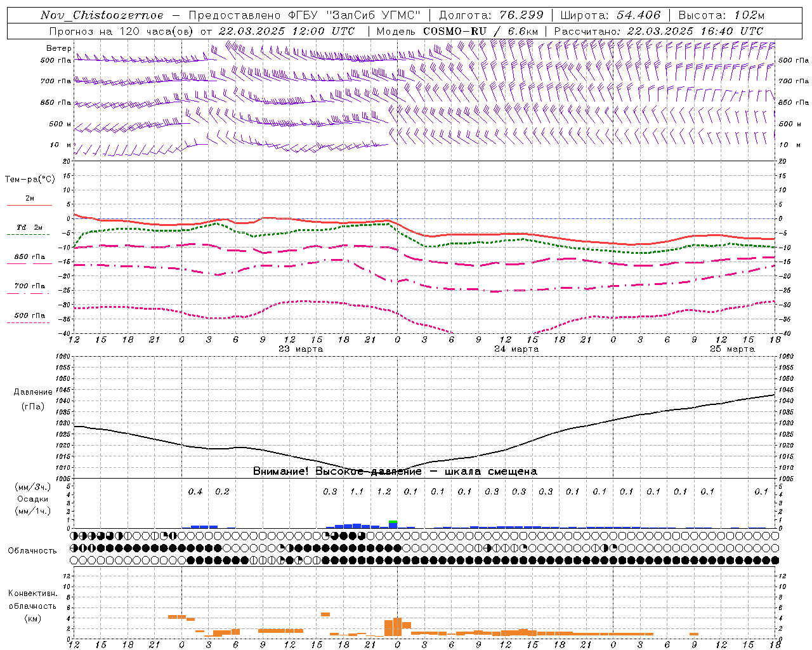Click the red line sample under "2м" legend
812x650 pixels.
coord(29,205)
